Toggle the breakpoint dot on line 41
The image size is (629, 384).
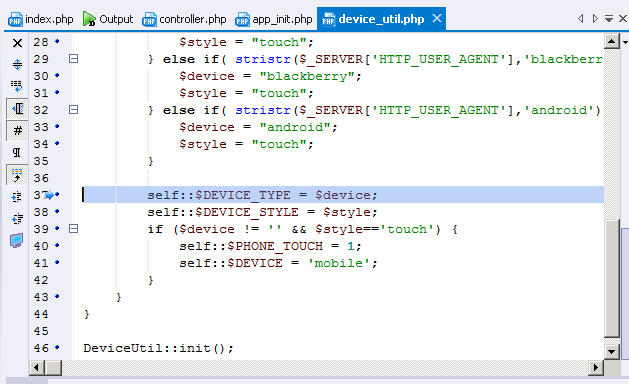coord(57,262)
